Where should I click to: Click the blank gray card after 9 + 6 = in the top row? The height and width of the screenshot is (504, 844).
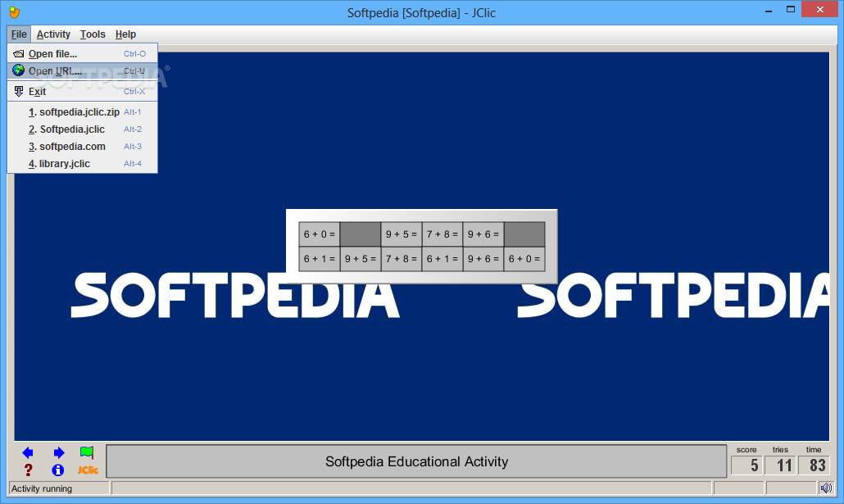pyautogui.click(x=524, y=234)
